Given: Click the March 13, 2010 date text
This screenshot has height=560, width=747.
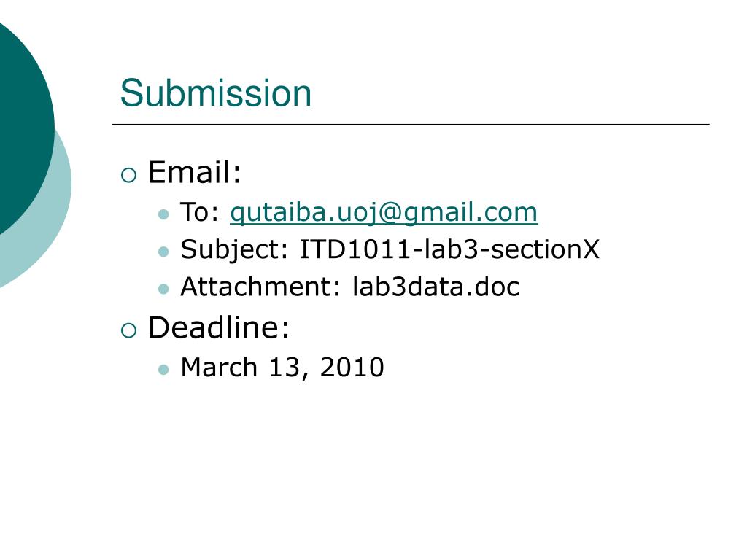Looking at the screenshot, I should (x=282, y=367).
